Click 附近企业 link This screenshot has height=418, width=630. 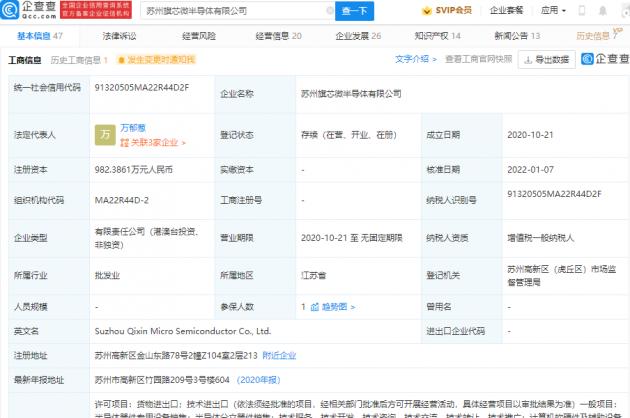[279, 355]
